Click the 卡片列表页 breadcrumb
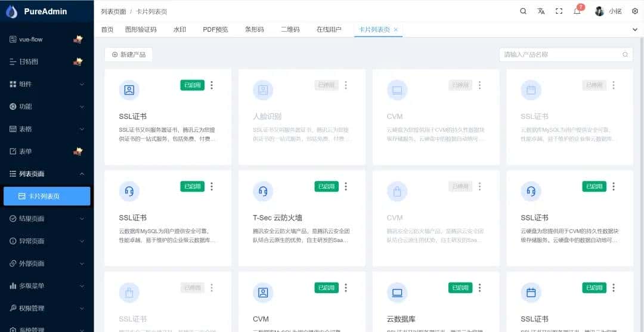 click(151, 11)
